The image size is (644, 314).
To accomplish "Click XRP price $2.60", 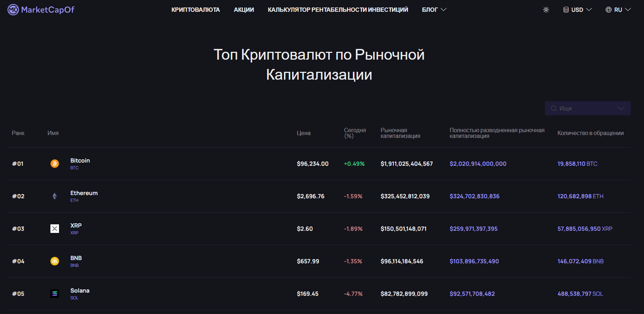I will (305, 229).
